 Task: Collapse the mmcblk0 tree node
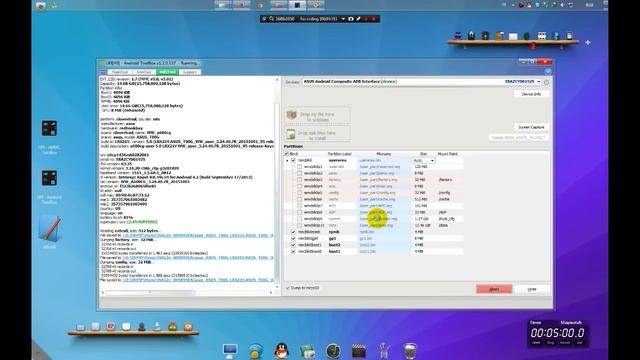point(287,160)
